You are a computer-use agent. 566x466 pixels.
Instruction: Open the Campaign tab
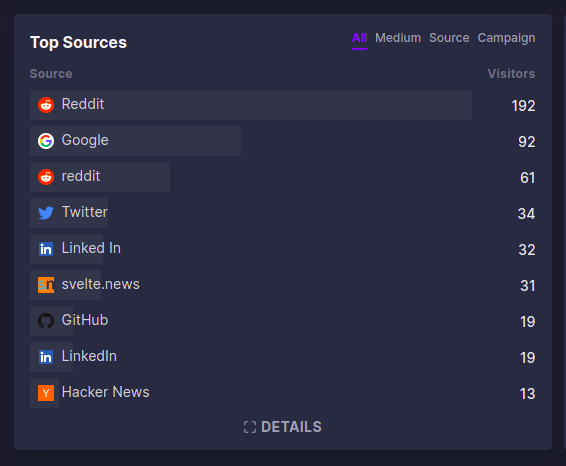506,38
